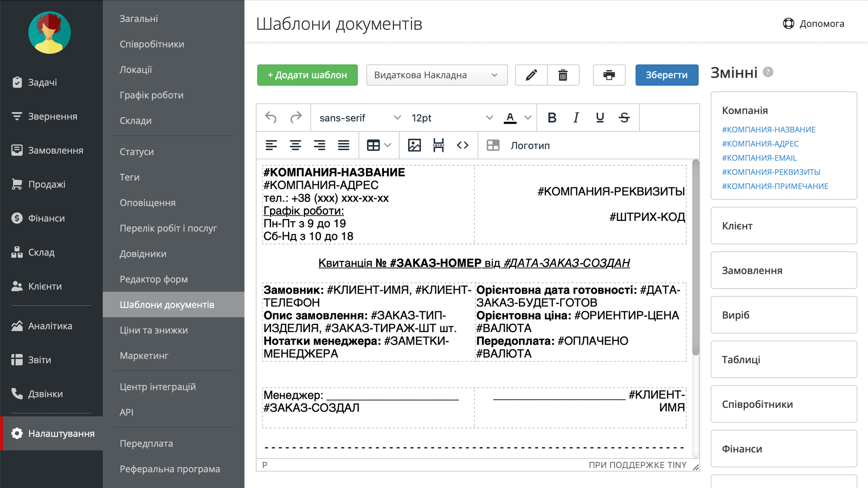
Task: Click Додати шаблон button
Action: tap(307, 75)
